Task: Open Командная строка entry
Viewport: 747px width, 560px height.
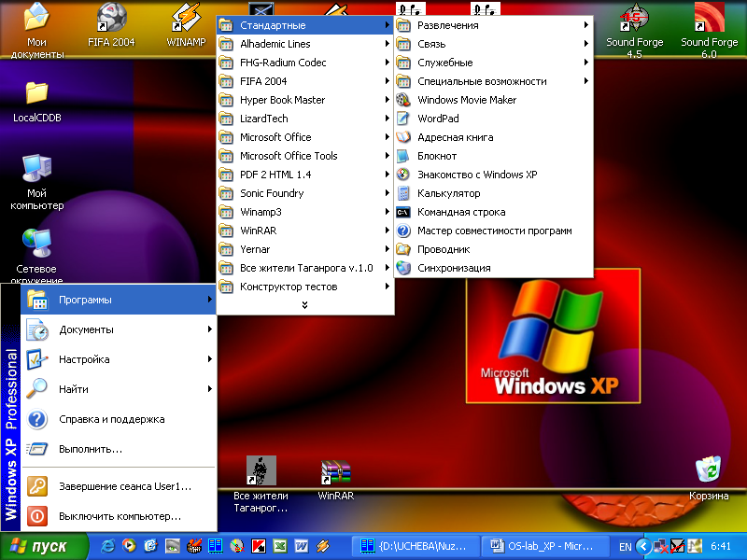Action: tap(494, 212)
